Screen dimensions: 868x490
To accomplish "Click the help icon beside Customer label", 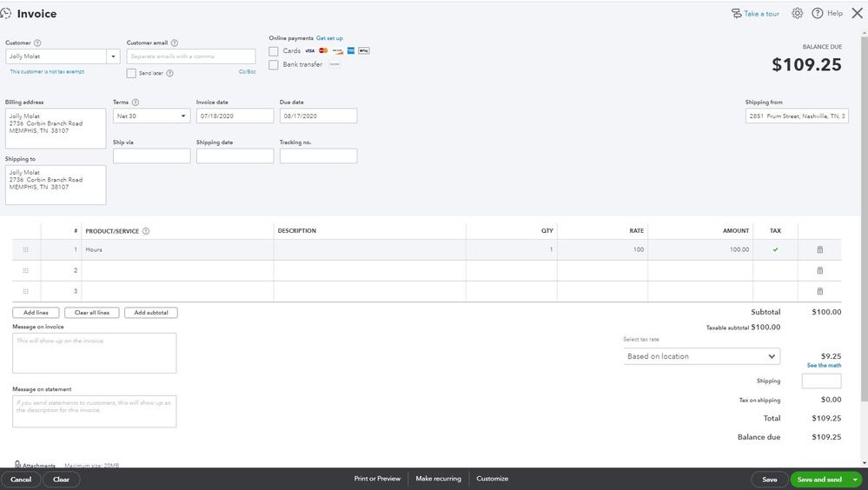I will (37, 43).
